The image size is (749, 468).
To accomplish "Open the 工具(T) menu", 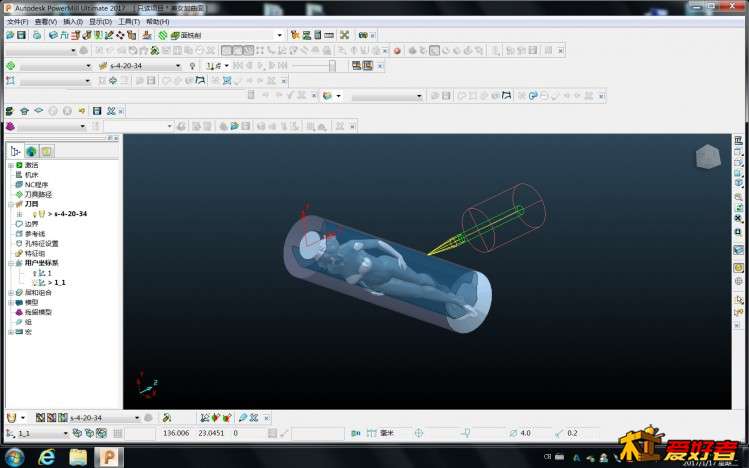I will pyautogui.click(x=129, y=21).
